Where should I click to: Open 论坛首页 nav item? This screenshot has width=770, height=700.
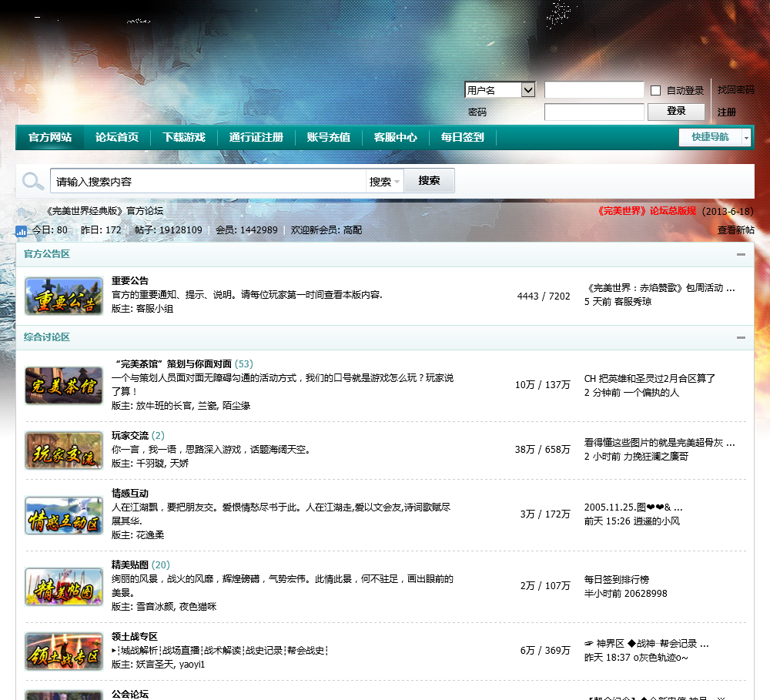click(x=117, y=138)
